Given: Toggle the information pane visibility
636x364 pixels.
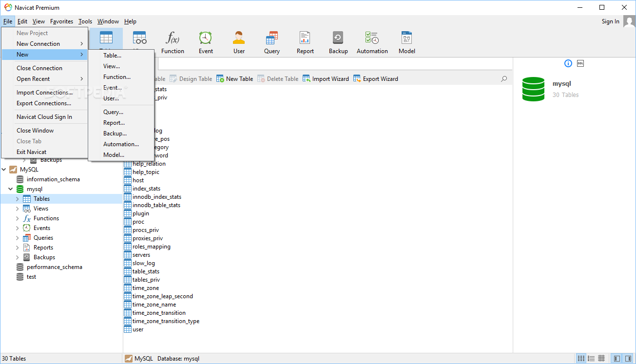Looking at the screenshot, I should pyautogui.click(x=628, y=358).
